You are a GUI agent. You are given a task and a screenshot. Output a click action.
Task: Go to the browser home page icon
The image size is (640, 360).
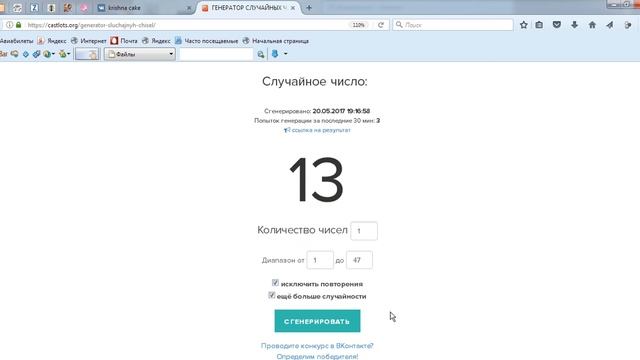point(592,25)
